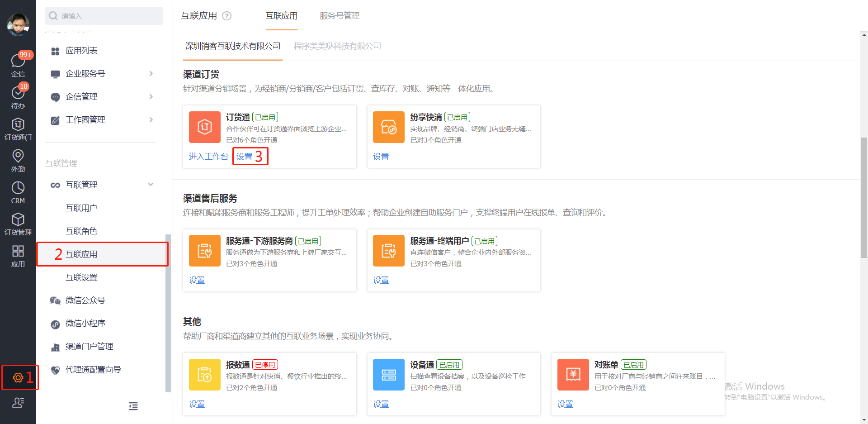Switch to the 服务号管理 tab
This screenshot has width=868, height=424.
coord(340,16)
